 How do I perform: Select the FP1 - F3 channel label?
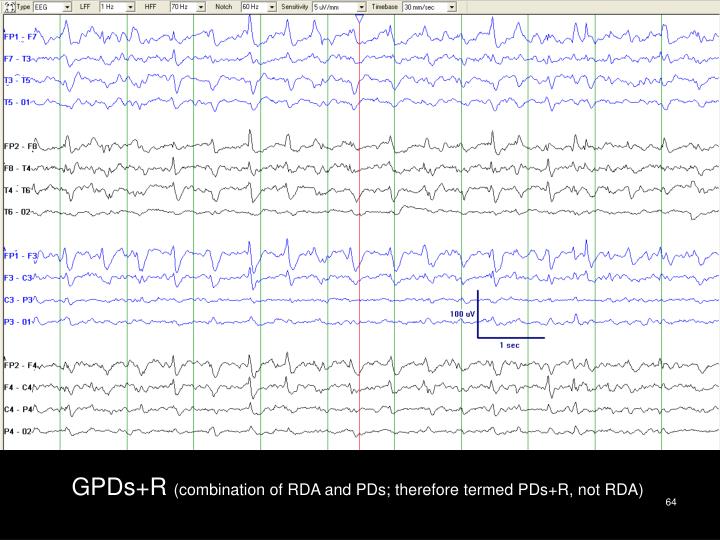point(20,256)
